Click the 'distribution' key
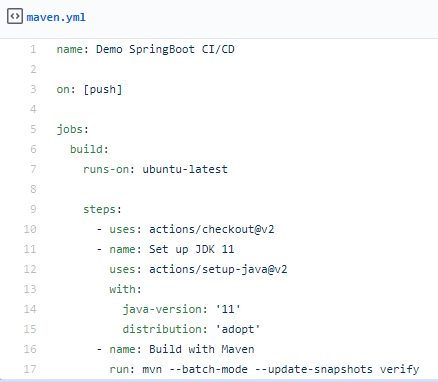438x382 pixels. 162,329
